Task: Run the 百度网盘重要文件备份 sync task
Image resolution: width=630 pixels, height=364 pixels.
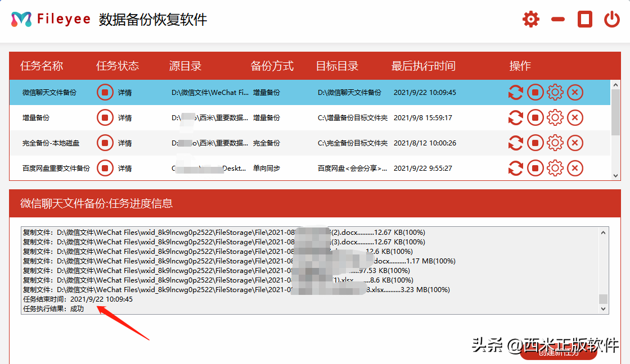Action: point(516,168)
